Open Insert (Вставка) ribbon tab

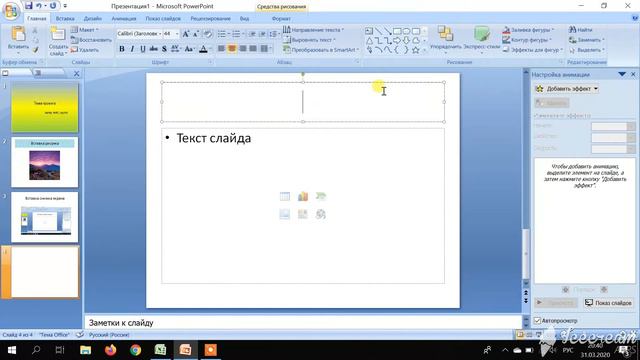(x=65, y=18)
